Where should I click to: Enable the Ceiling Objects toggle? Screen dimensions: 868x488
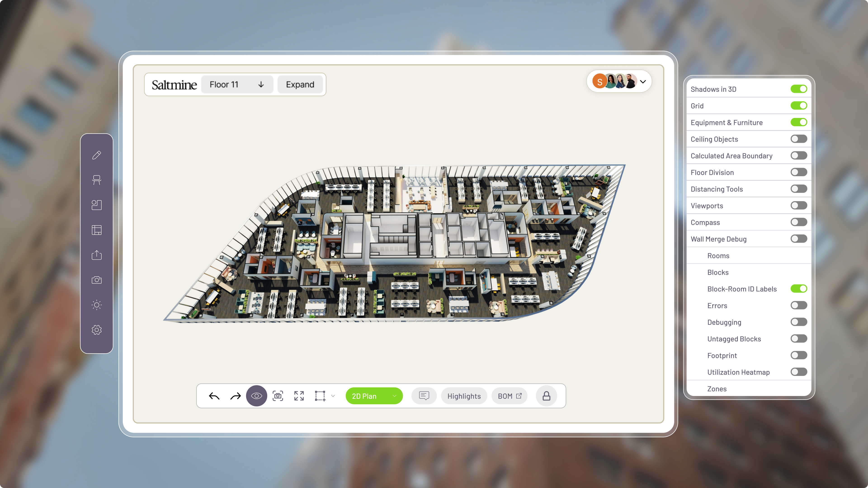click(799, 139)
